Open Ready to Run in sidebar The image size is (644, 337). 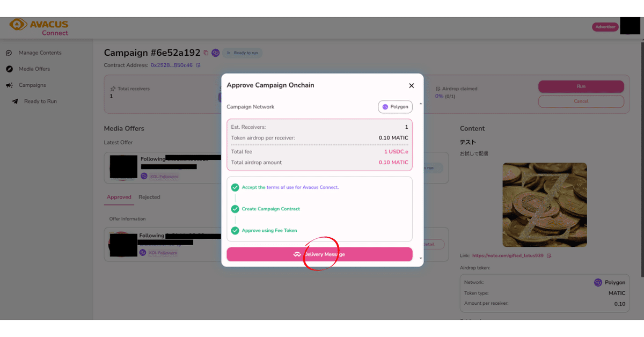coord(40,101)
